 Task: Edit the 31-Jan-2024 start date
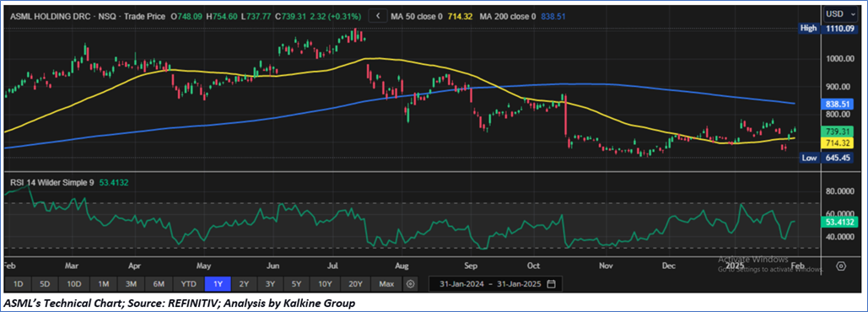[x=461, y=284]
